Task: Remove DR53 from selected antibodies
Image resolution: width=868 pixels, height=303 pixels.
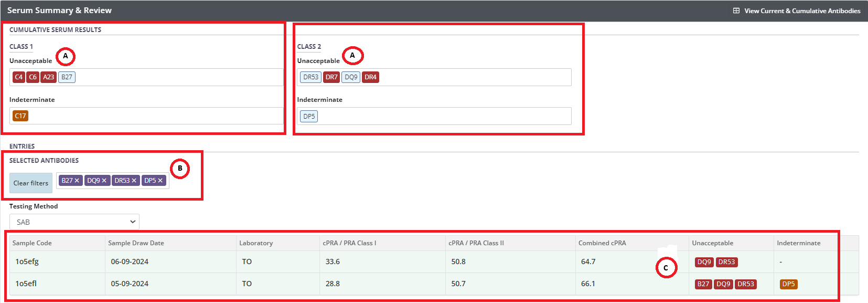Action: point(134,181)
